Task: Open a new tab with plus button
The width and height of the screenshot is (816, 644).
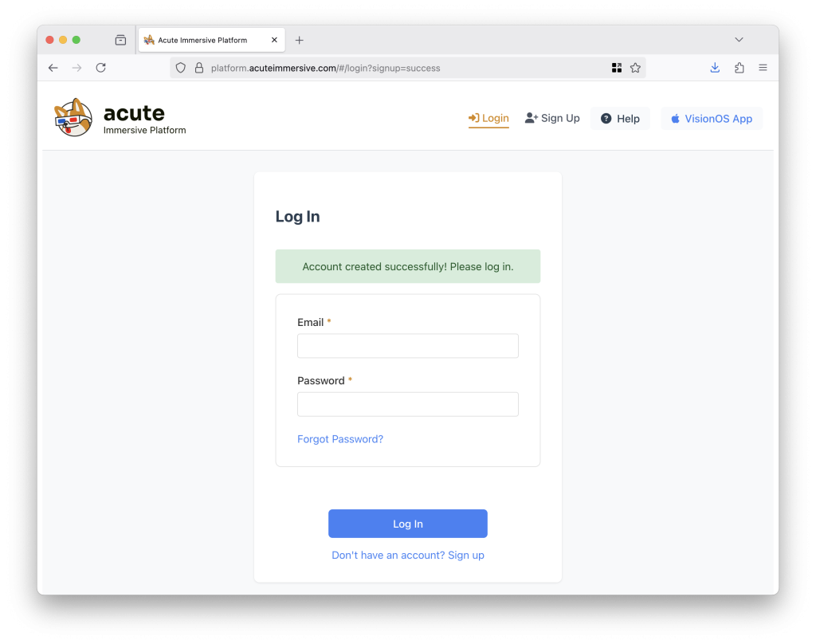Action: pyautogui.click(x=300, y=40)
